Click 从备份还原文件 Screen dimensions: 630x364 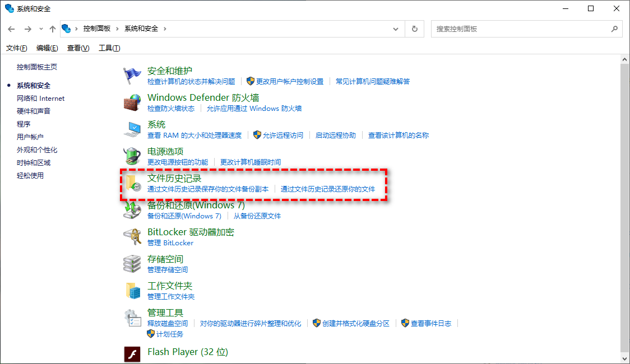coord(257,216)
